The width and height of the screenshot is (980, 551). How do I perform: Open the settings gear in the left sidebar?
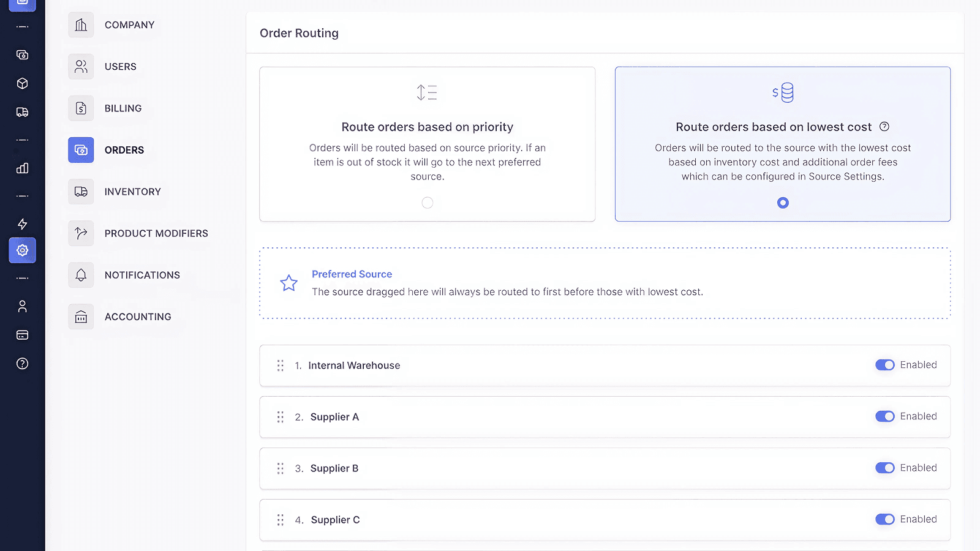23,250
